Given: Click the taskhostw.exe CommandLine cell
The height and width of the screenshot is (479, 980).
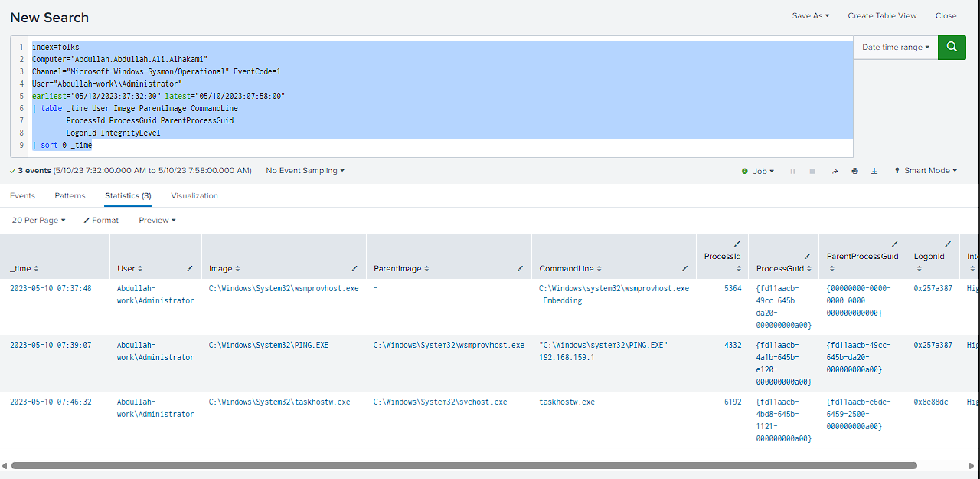Looking at the screenshot, I should [x=567, y=402].
